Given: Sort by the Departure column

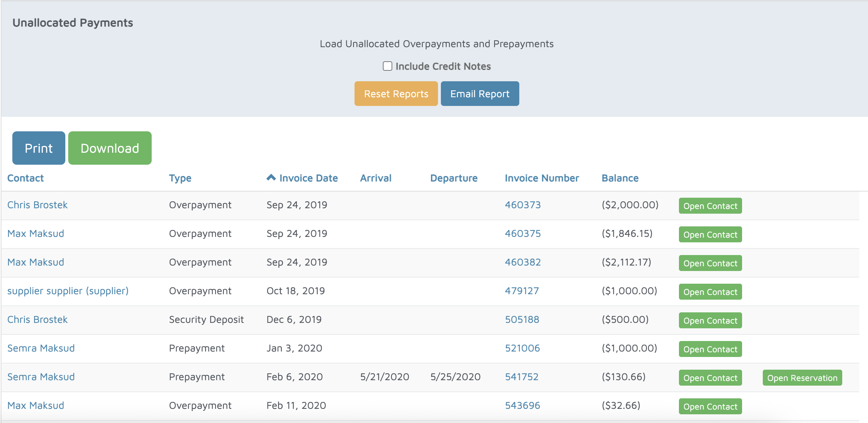Looking at the screenshot, I should coord(454,178).
